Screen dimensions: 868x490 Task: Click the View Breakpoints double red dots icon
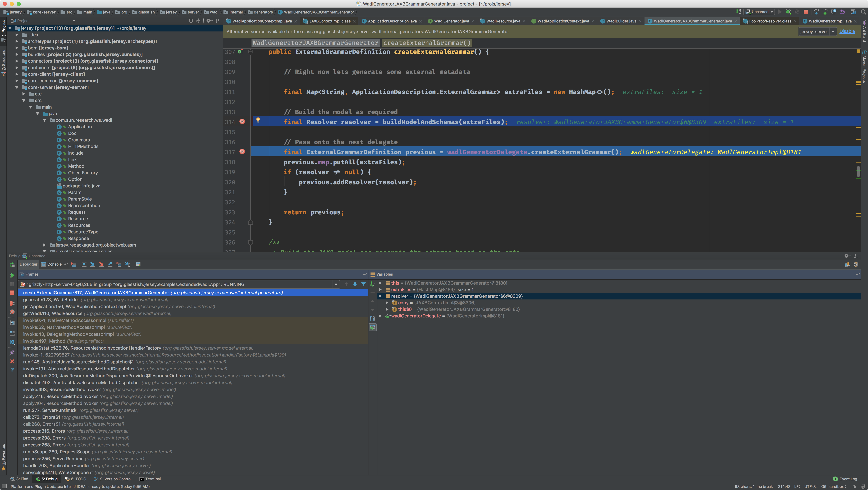point(12,303)
